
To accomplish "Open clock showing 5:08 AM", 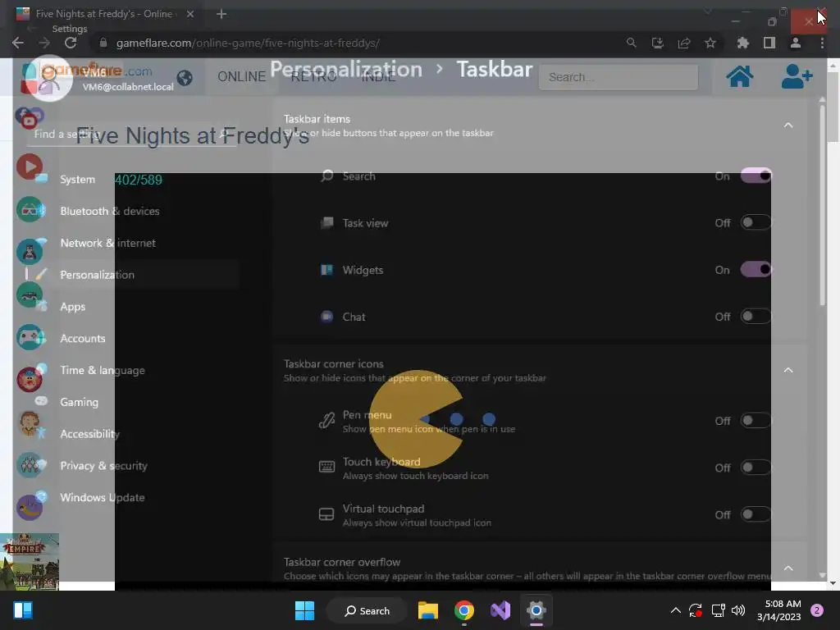I will 779,610.
